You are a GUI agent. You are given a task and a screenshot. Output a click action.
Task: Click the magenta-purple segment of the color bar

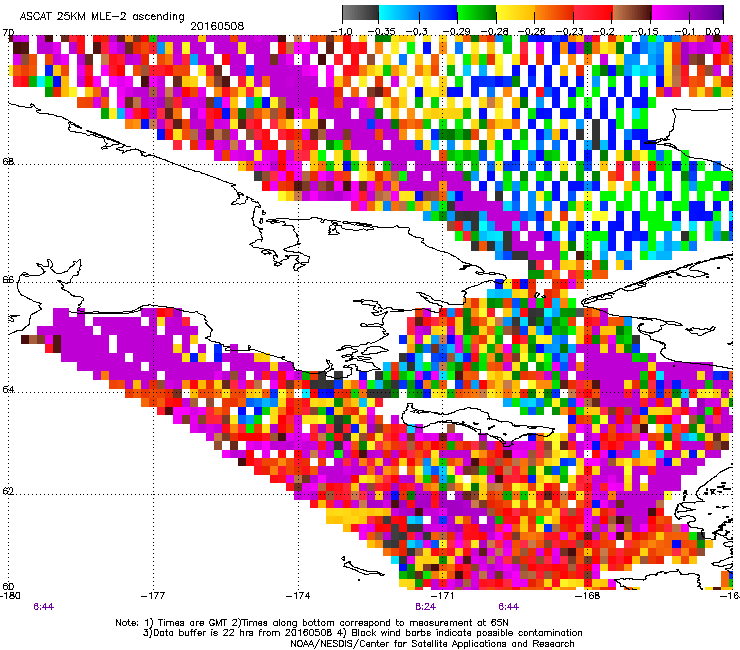pos(687,13)
